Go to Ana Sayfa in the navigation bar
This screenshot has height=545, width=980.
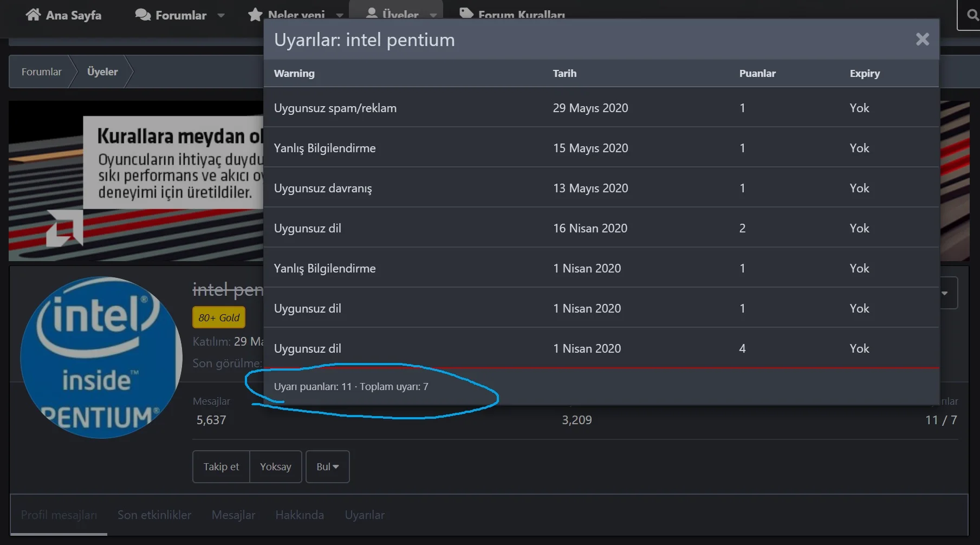coord(74,15)
